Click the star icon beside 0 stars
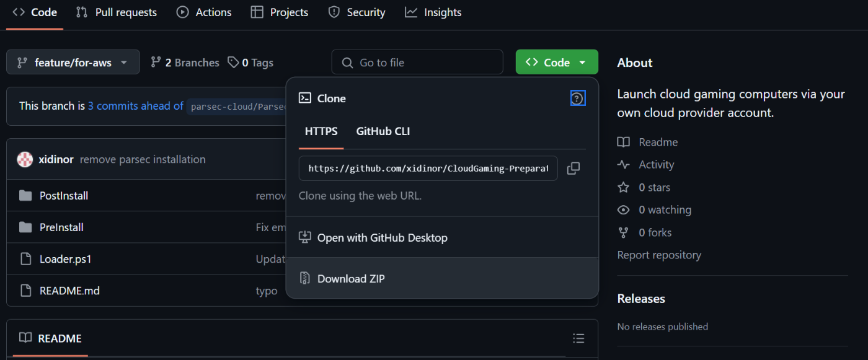Screen dimensions: 868x360 pos(623,187)
